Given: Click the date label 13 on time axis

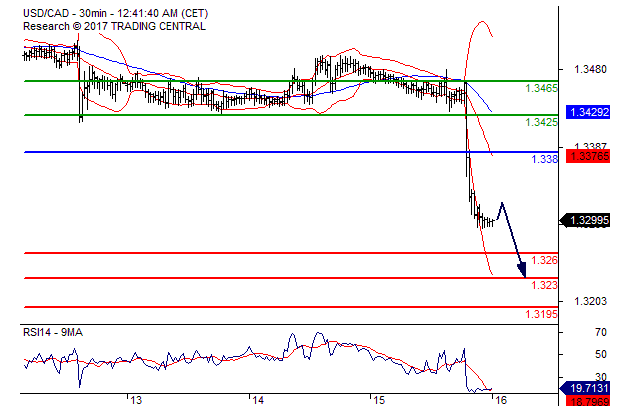Looking at the screenshot, I should 136,401.
